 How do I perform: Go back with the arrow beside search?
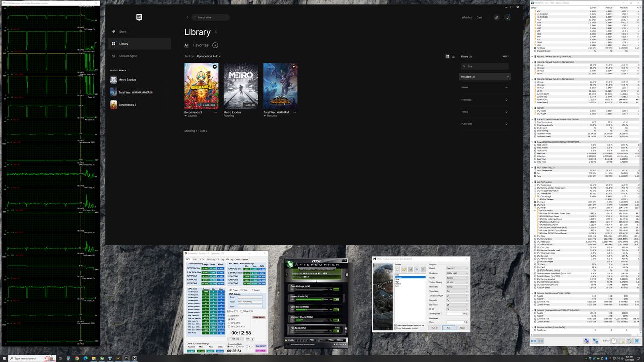pos(187,17)
